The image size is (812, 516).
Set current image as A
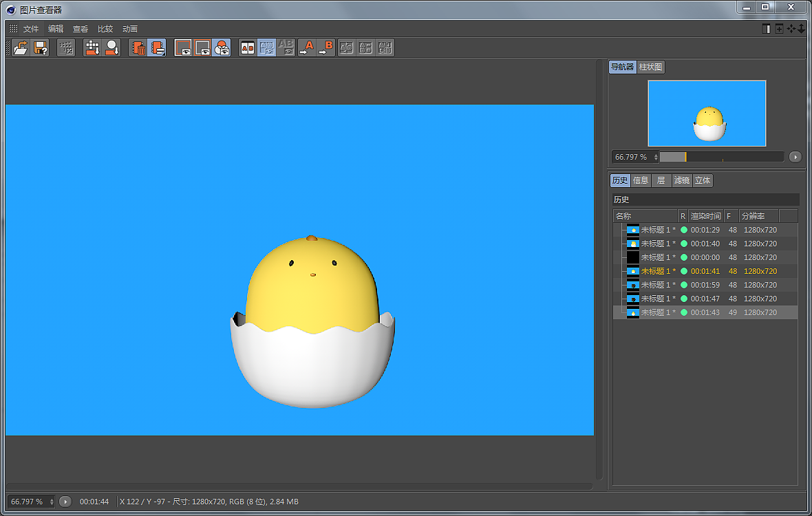tap(307, 47)
